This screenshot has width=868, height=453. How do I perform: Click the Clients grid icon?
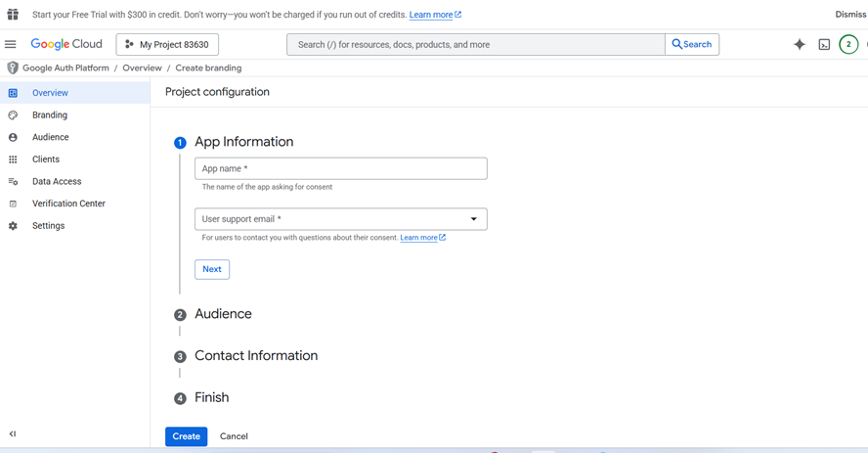[x=13, y=159]
